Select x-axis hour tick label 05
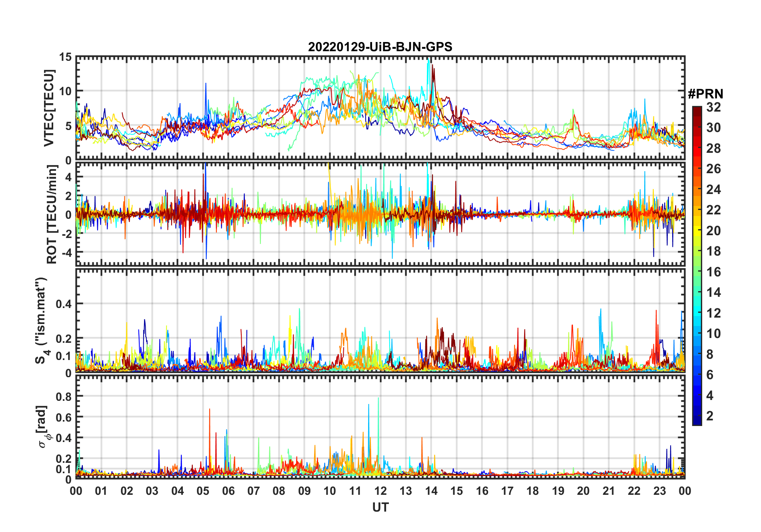Image resolution: width=761 pixels, height=532 pixels. tap(203, 491)
